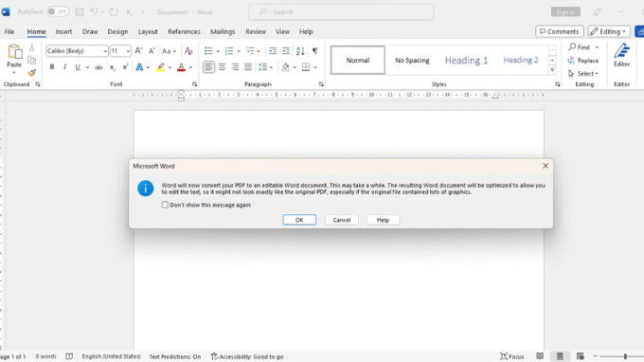Click the Sort icon
The width and height of the screenshot is (644, 362).
300,51
